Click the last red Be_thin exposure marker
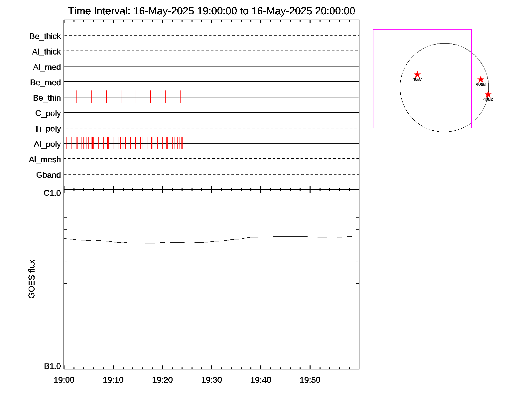Viewport: 532px width, 399px height. pos(180,97)
